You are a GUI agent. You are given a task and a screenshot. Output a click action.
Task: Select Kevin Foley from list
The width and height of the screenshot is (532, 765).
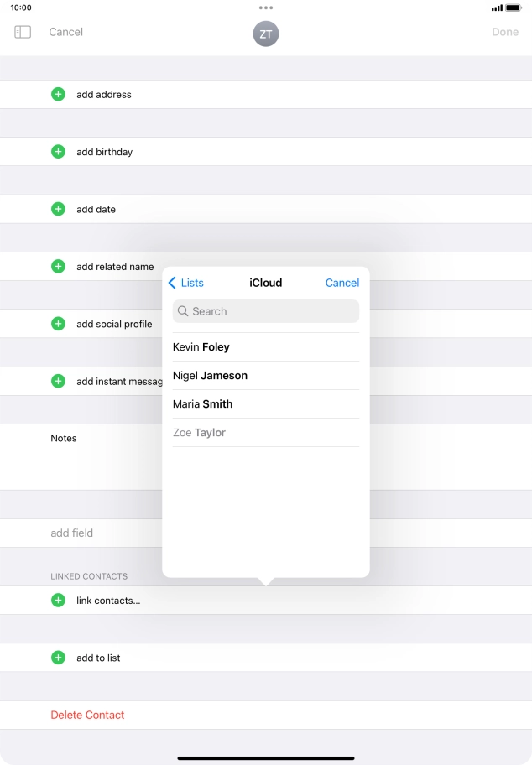265,347
